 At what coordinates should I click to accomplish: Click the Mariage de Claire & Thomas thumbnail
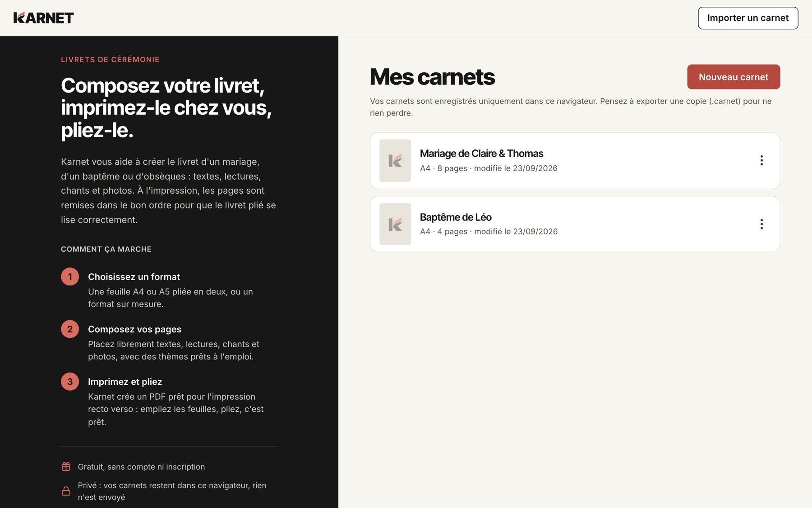pos(395,160)
